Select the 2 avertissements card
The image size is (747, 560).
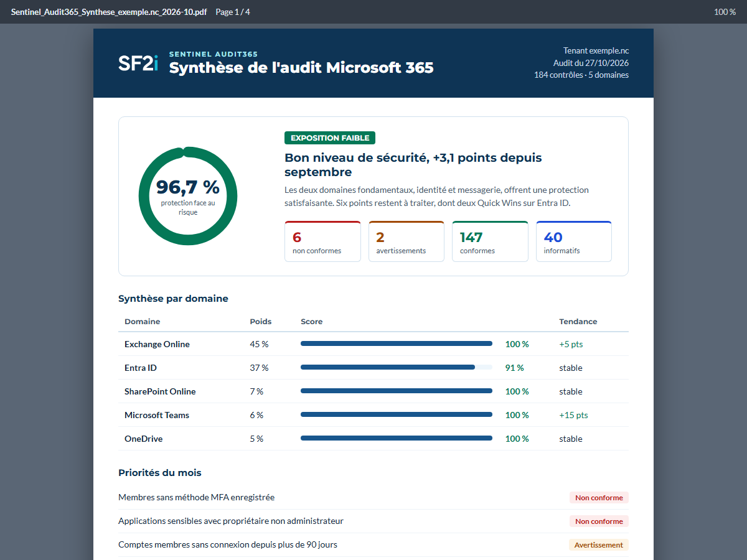point(406,241)
